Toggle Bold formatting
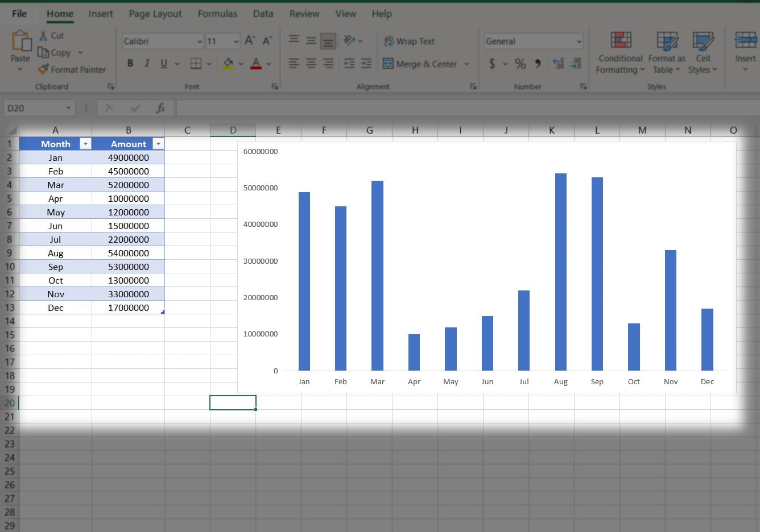 pos(130,64)
